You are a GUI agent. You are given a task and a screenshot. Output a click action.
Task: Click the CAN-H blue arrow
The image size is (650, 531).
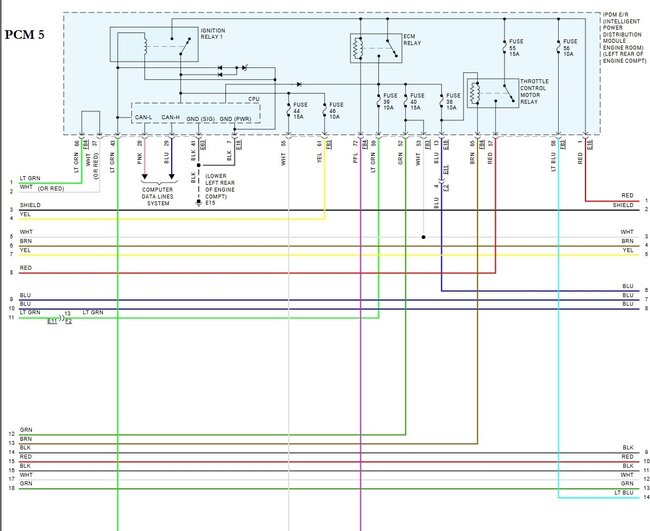tap(172, 177)
